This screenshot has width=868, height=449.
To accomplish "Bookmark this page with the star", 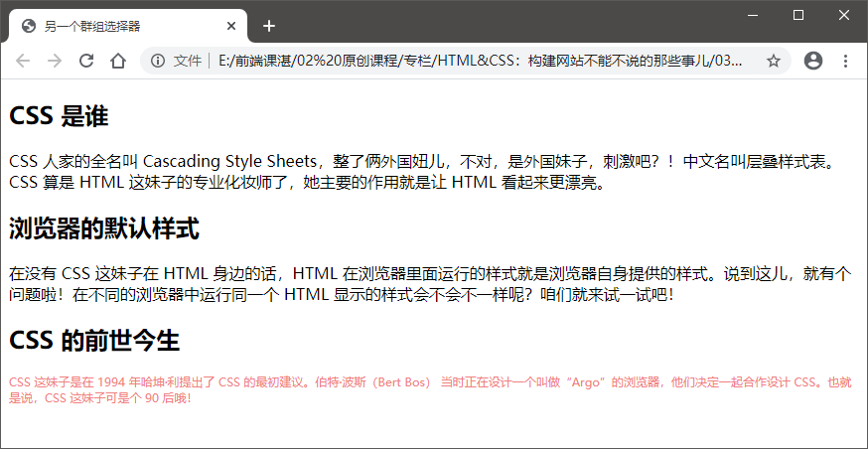I will pos(774,61).
